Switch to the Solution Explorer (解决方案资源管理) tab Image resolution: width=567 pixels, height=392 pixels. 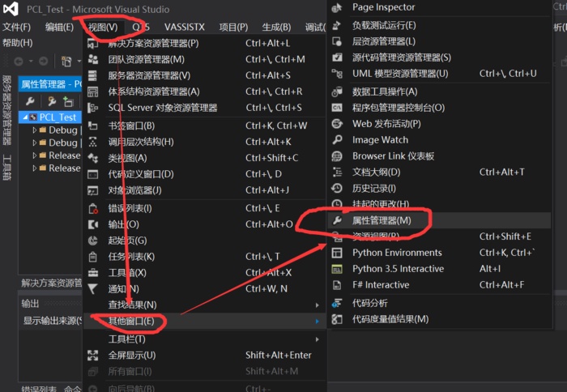click(51, 283)
